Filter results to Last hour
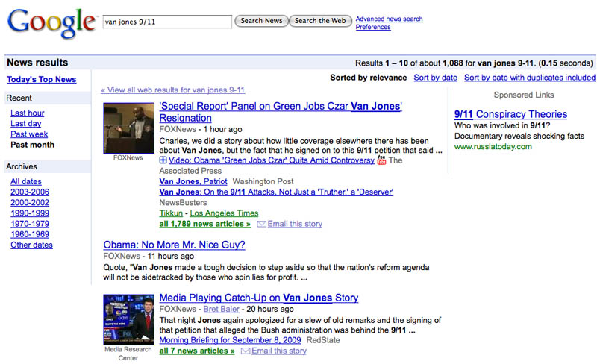The height and width of the screenshot is (364, 597). pos(28,113)
